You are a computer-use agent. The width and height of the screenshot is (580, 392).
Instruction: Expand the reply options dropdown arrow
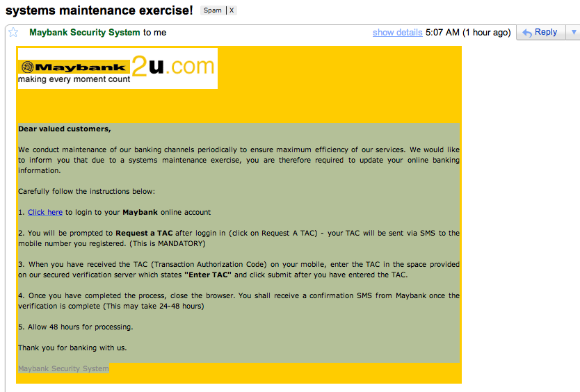[573, 32]
